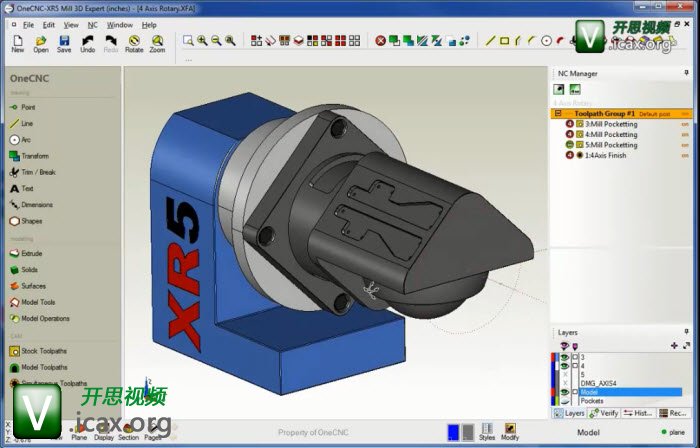The height and width of the screenshot is (448, 700).
Task: Click the blue color swatch
Action: coord(453,432)
